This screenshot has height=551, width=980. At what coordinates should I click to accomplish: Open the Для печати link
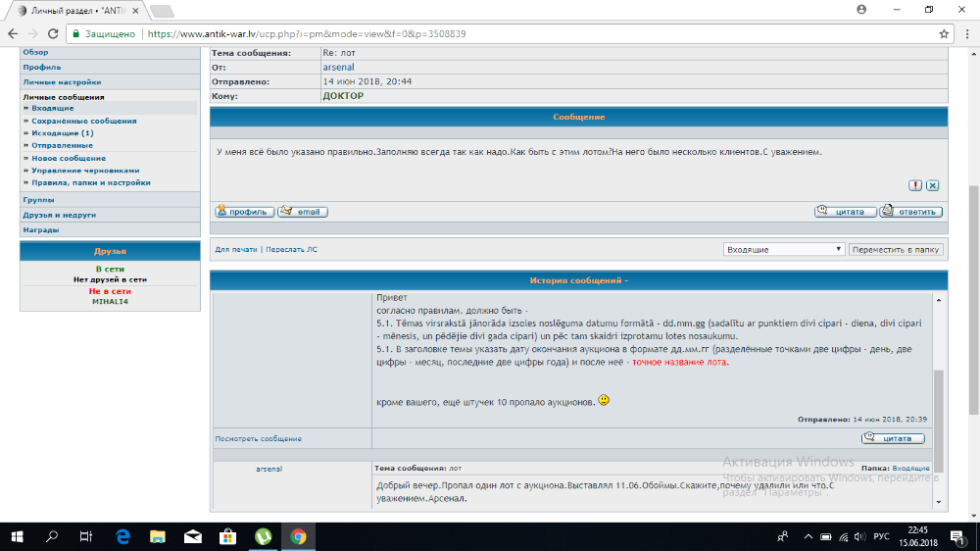(235, 249)
